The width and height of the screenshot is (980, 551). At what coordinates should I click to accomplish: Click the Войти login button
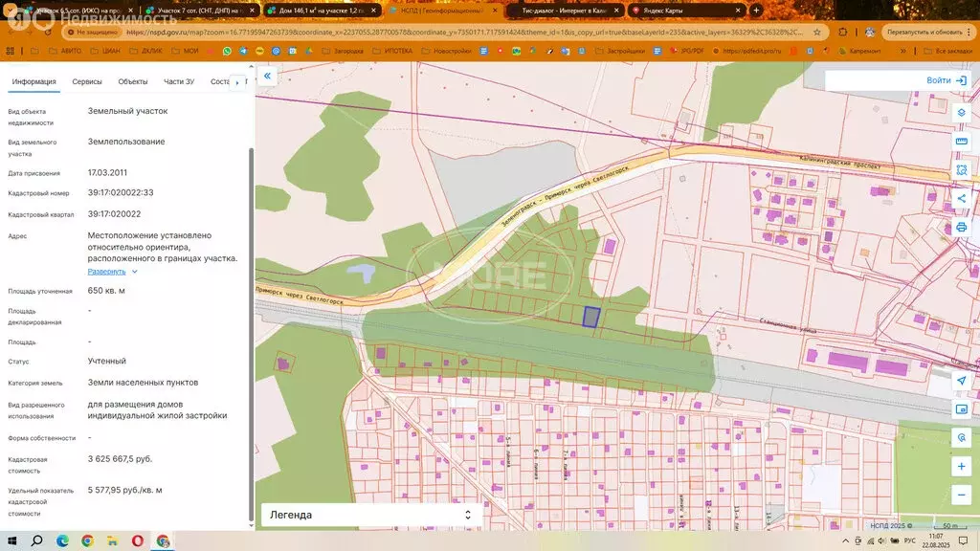point(942,80)
